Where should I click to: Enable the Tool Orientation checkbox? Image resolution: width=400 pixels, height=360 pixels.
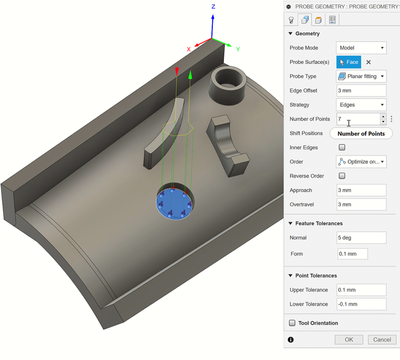pyautogui.click(x=292, y=323)
